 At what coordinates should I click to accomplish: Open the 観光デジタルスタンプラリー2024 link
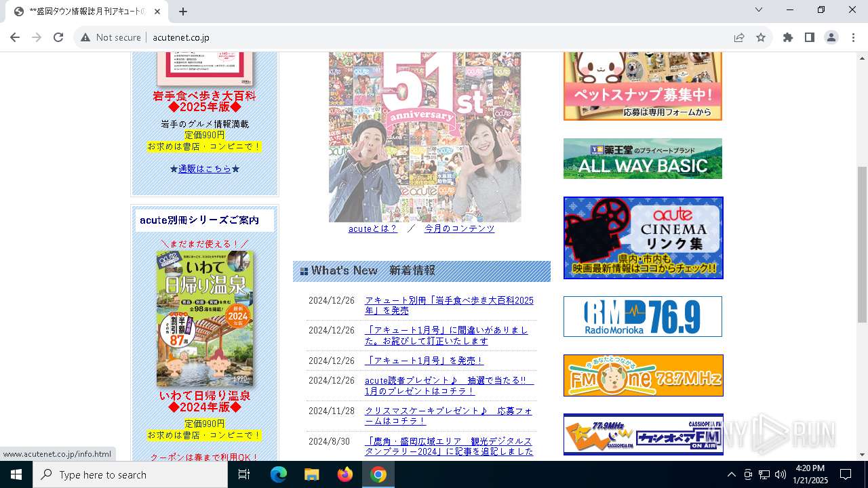pos(449,446)
